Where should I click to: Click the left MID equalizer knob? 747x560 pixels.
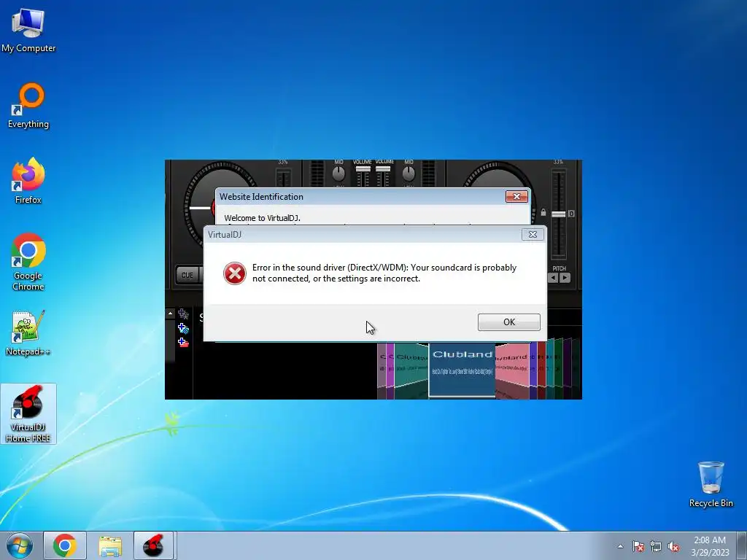tap(338, 174)
